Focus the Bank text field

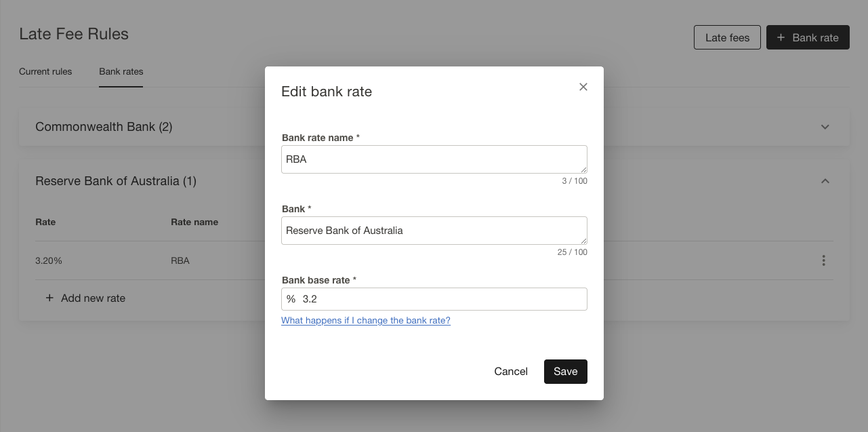427,231
